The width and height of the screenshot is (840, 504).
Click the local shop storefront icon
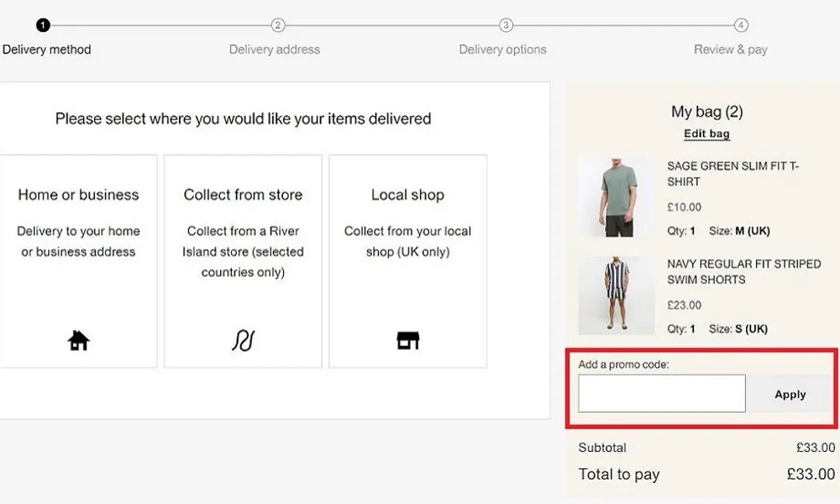408,340
